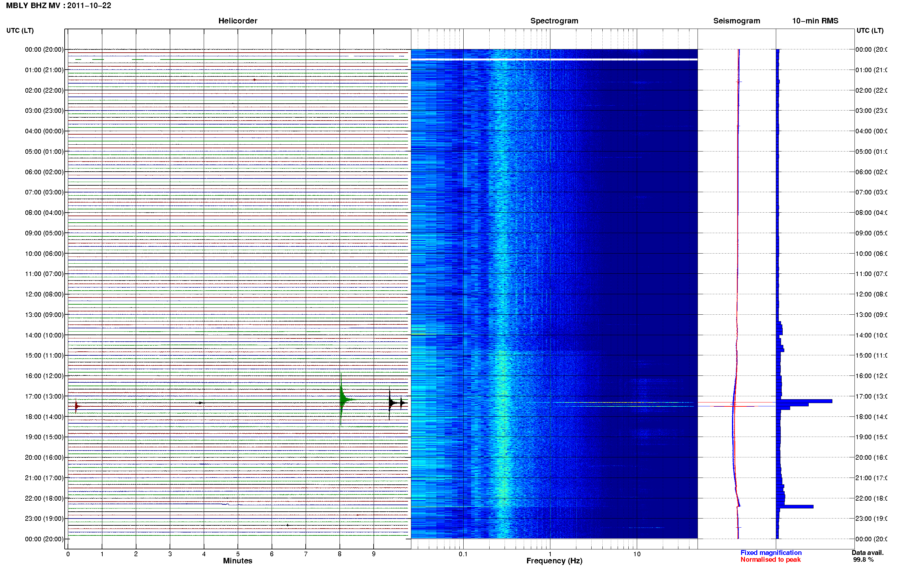The height and width of the screenshot is (578, 924).
Task: Click the black event spike after minute 9
Action: 391,403
